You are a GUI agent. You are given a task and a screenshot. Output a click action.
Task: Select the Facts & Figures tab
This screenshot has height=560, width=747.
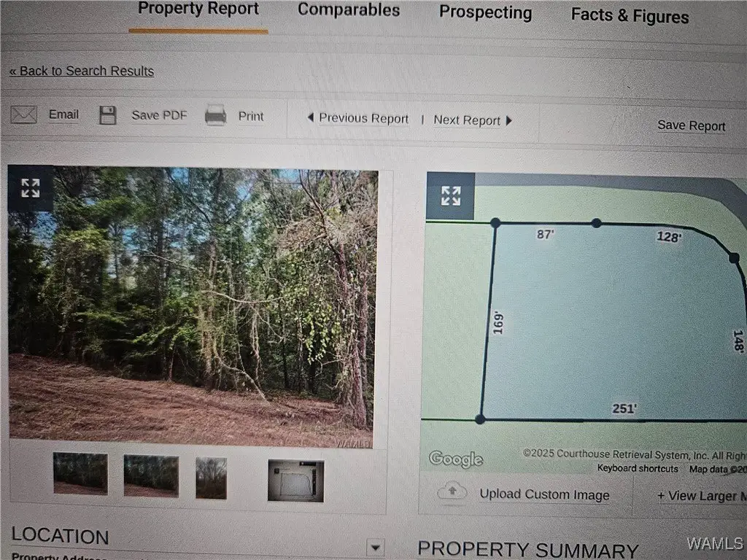click(630, 16)
